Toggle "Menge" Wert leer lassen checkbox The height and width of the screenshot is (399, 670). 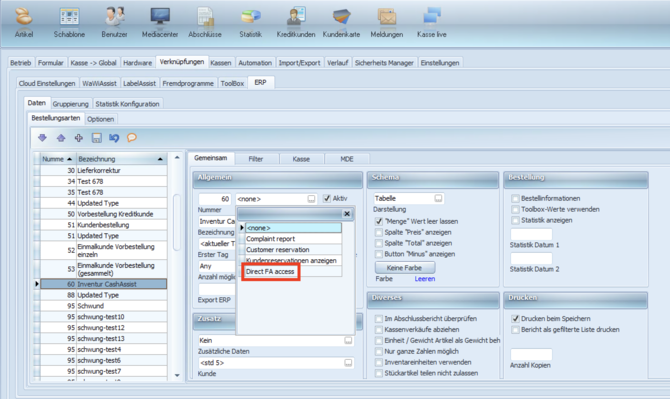point(379,221)
